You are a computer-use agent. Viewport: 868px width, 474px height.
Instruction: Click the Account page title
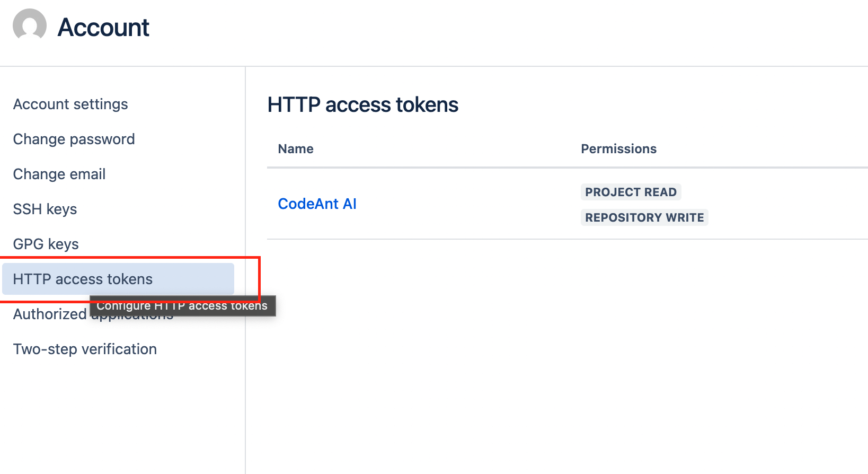pyautogui.click(x=103, y=27)
